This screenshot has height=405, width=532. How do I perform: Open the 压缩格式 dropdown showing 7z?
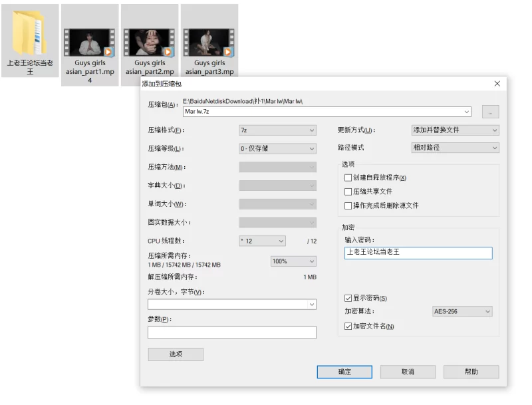tap(277, 130)
